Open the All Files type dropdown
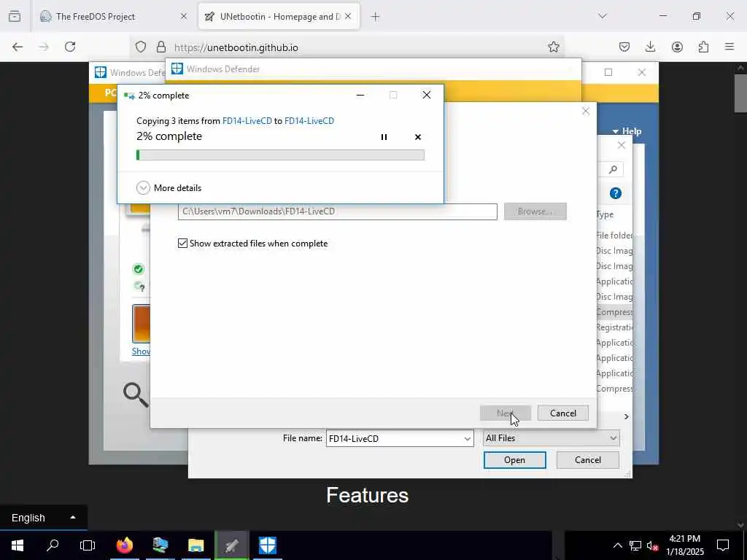 (551, 438)
